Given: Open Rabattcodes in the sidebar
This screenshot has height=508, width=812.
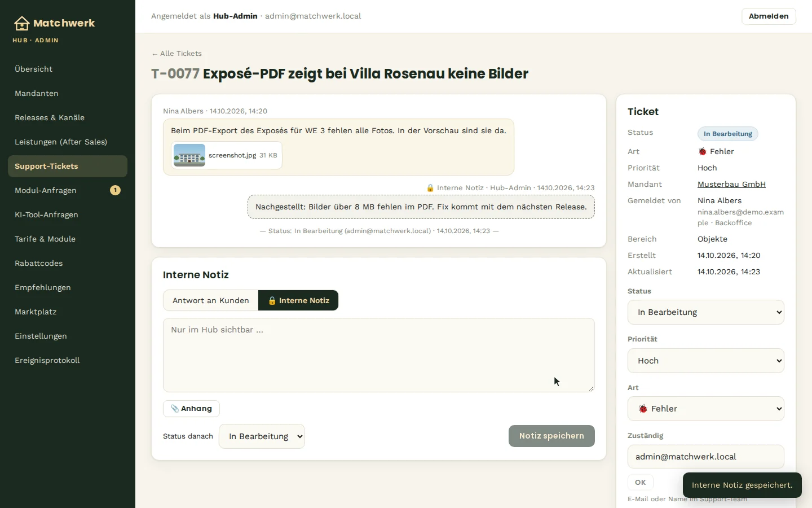Looking at the screenshot, I should click(x=68, y=263).
